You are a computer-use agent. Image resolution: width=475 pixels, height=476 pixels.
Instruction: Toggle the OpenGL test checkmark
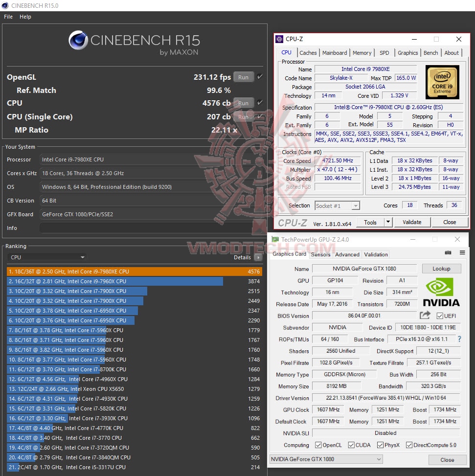[x=259, y=77]
